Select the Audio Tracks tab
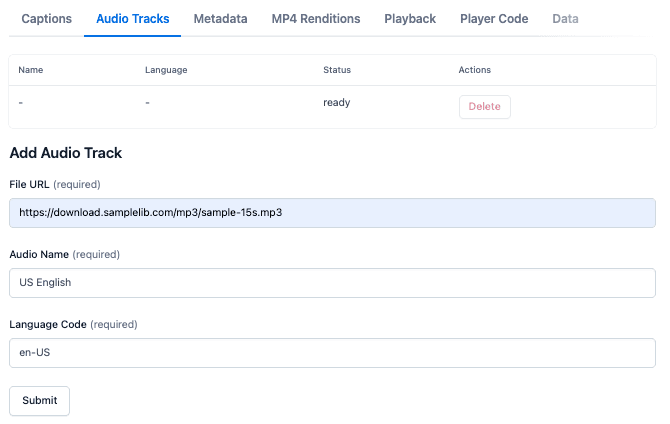 click(132, 19)
